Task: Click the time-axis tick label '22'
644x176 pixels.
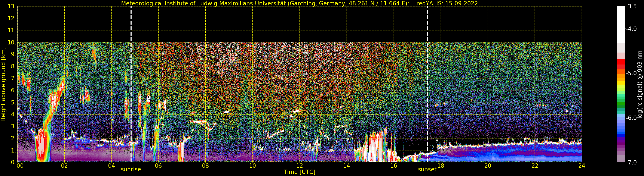Action: coord(535,166)
